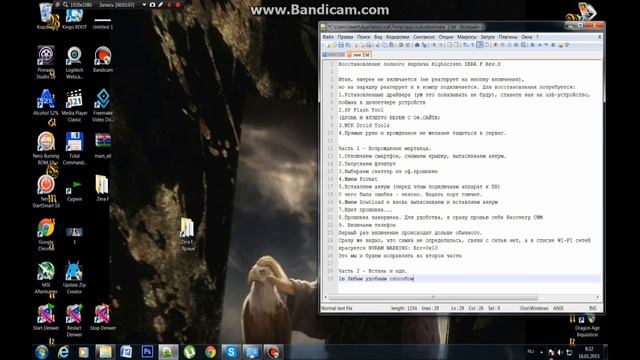Viewport: 640px width, 360px height.
Task: Click the line '2.SP Flash Tool' in editor
Action: (x=361, y=110)
